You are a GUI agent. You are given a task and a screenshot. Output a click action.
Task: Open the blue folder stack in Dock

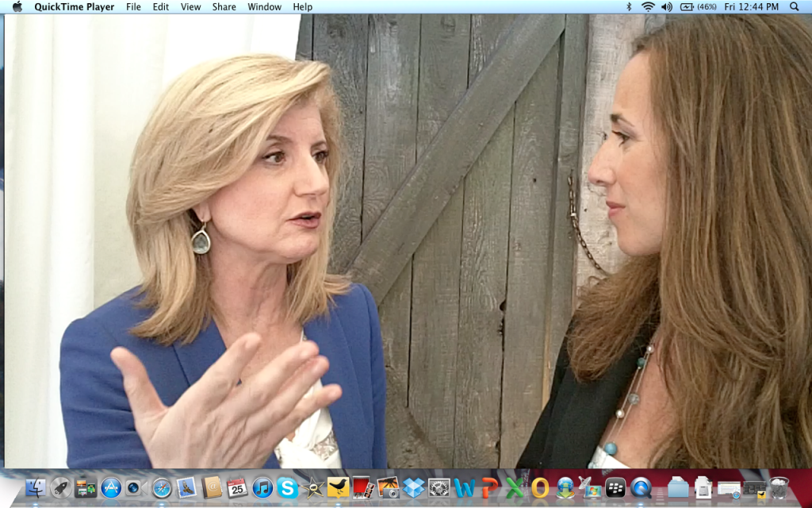tap(678, 488)
